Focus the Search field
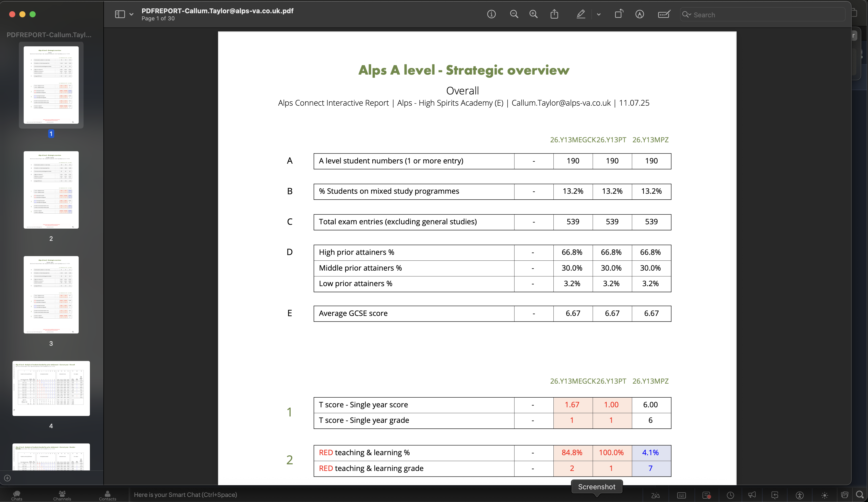Screen dimensions: 868x502 click(x=763, y=15)
